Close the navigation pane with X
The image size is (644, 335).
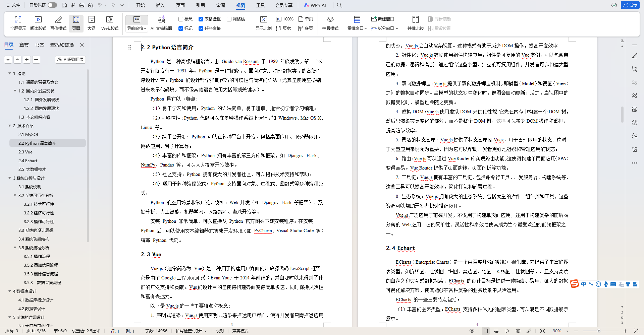[x=82, y=45]
